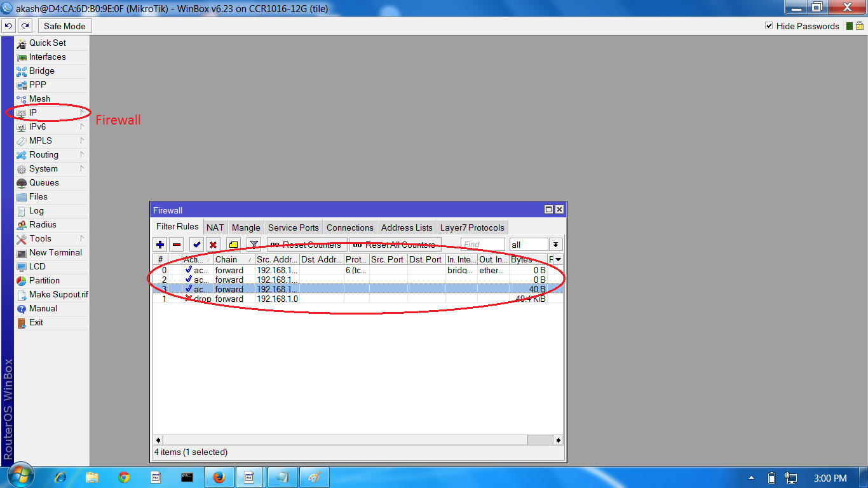Open the Log menu item
This screenshot has width=868, height=488.
click(36, 210)
